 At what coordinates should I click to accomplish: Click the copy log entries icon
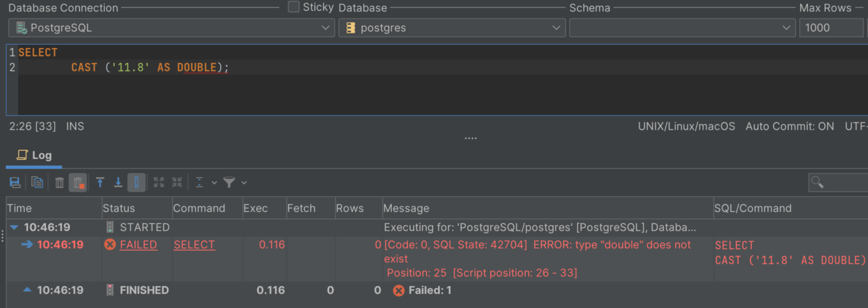(x=37, y=182)
